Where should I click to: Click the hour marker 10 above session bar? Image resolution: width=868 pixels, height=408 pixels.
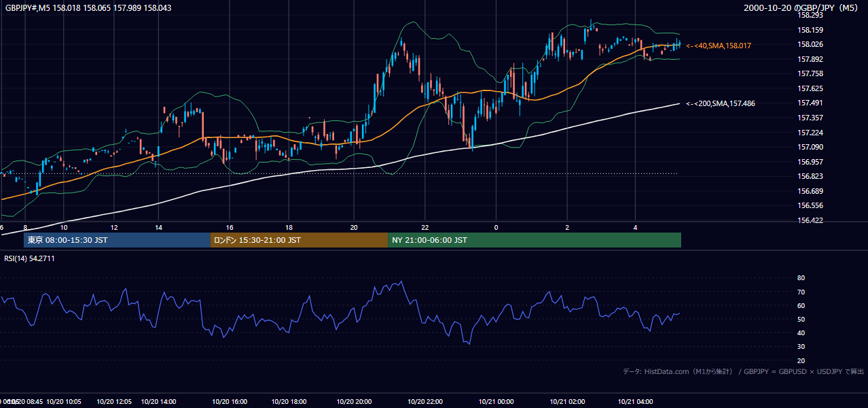[64, 227]
